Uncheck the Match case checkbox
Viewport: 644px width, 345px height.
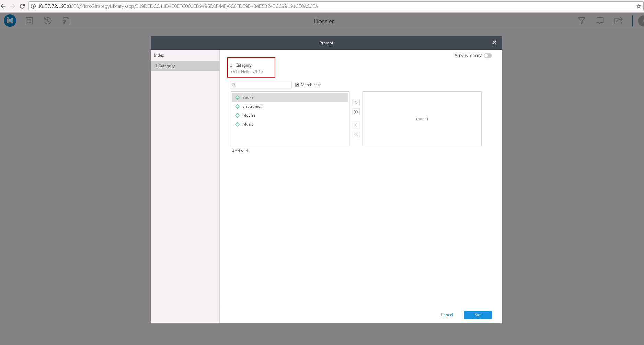(297, 85)
